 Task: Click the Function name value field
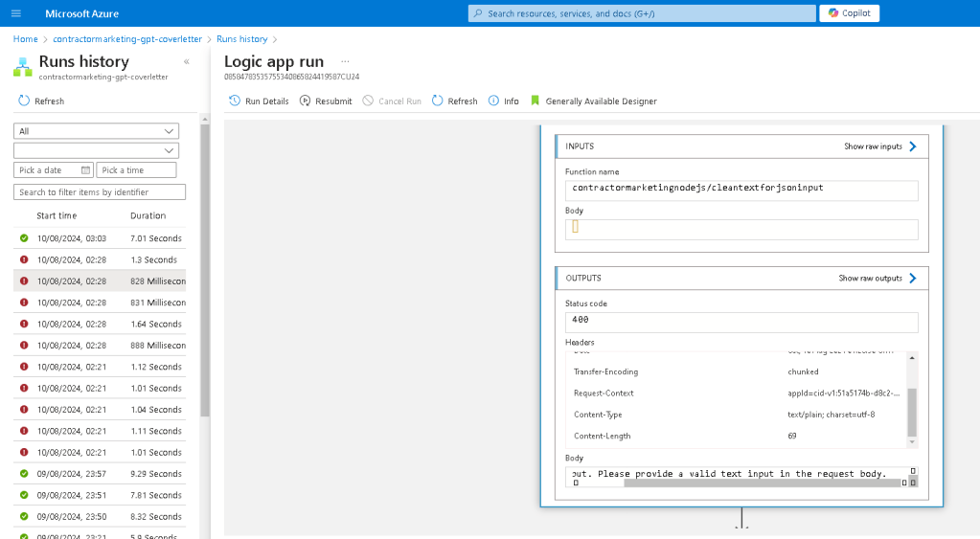coord(741,190)
